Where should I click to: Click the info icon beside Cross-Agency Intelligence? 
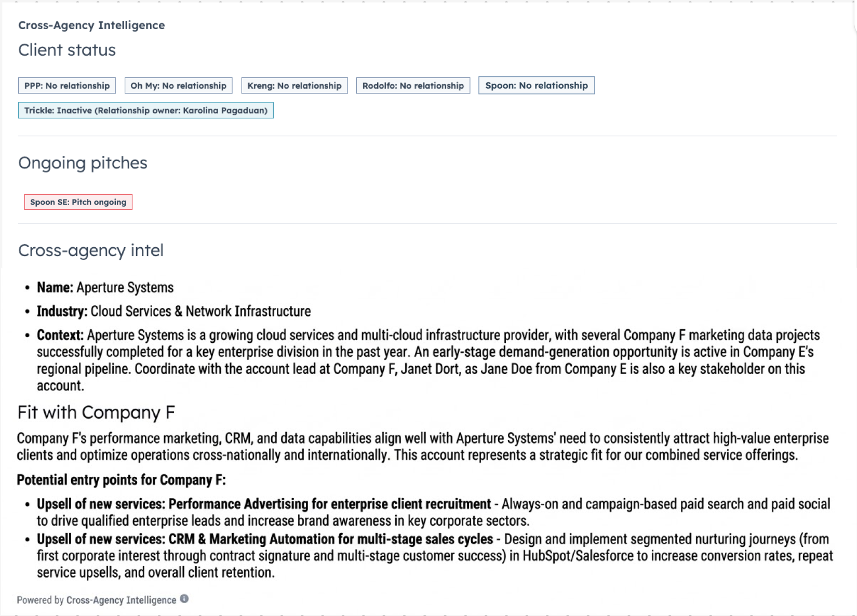184,599
